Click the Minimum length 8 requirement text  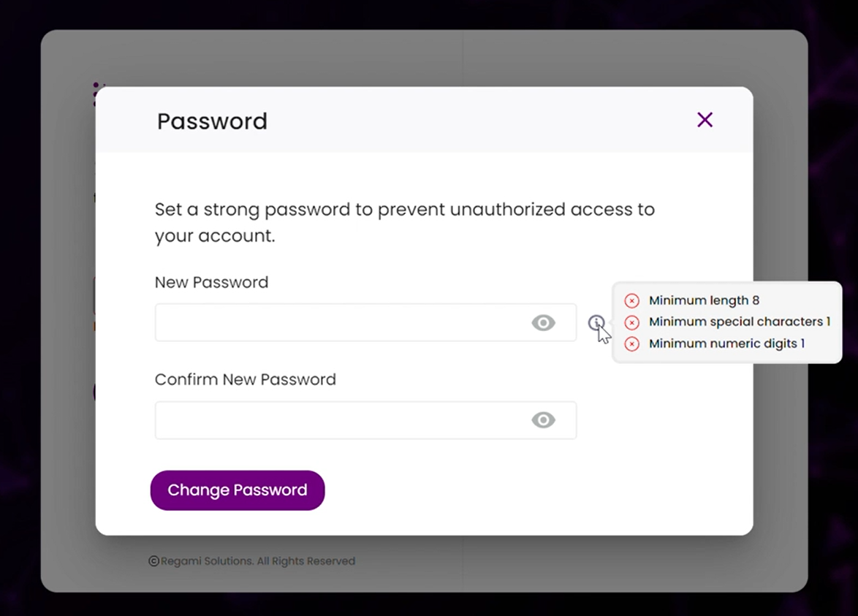pos(704,300)
